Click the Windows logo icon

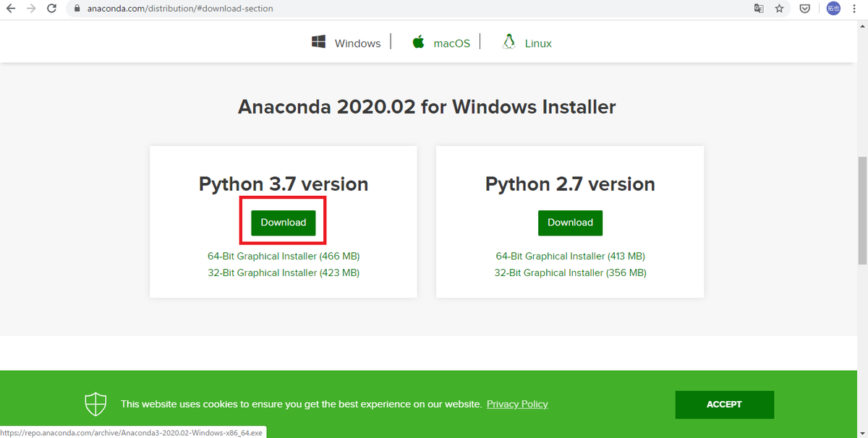coord(318,42)
